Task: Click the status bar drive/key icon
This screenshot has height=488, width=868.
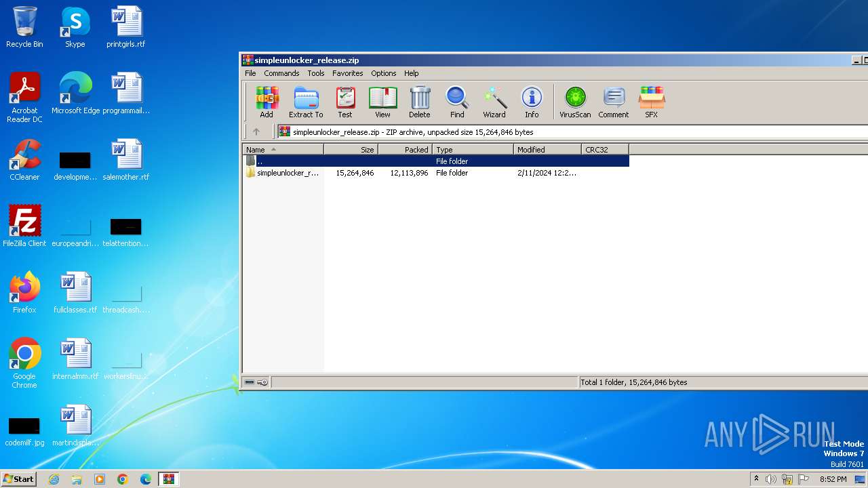Action: 256,382
